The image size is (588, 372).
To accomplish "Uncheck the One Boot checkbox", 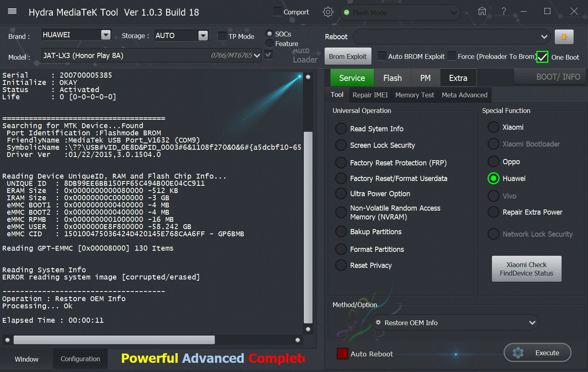I will click(x=542, y=57).
